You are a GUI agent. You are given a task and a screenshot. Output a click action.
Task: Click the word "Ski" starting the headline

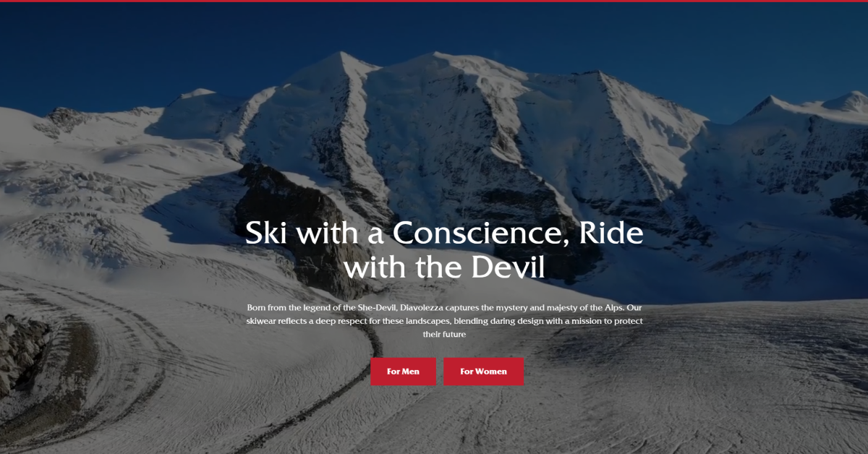[264, 234]
